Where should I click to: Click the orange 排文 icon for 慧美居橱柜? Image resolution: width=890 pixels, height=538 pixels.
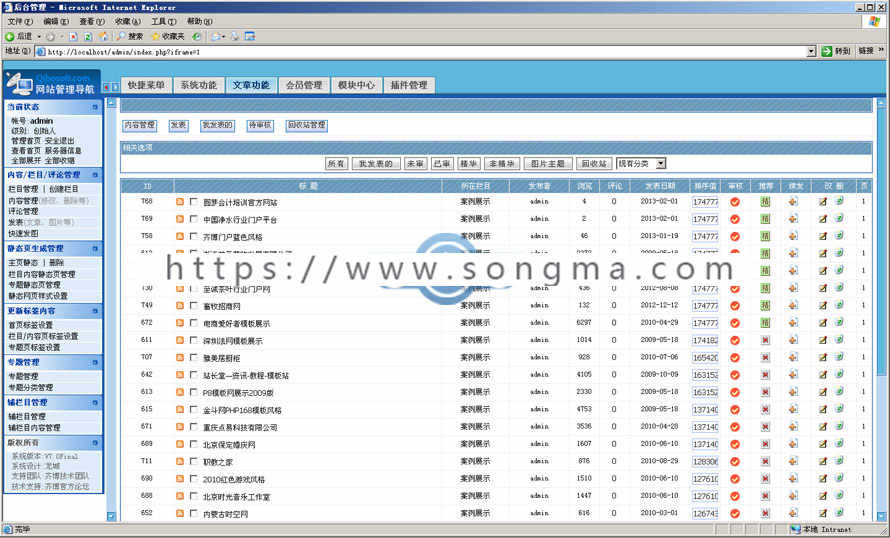(x=793, y=358)
